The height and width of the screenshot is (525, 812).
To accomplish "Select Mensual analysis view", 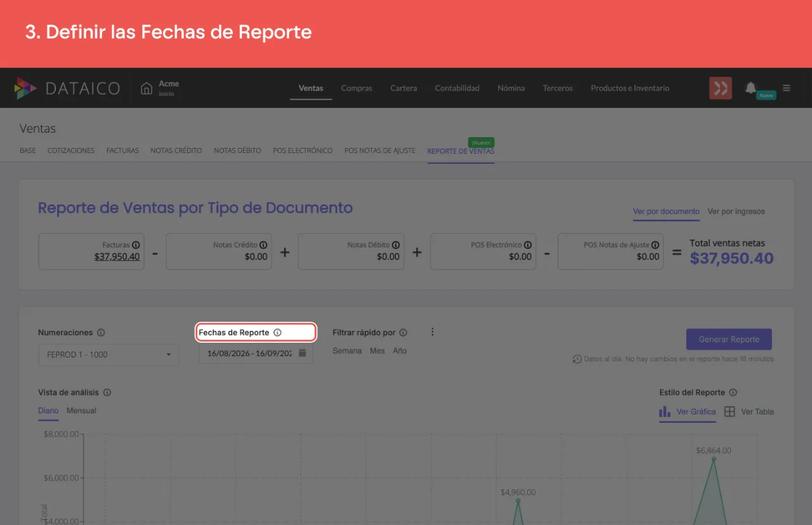I will 82,411.
